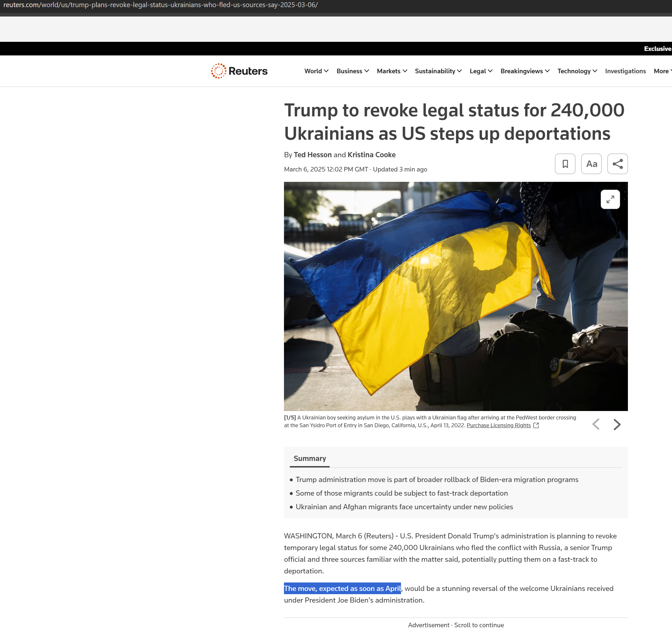Open the Breakingviews navigation menu
Image resolution: width=672 pixels, height=635 pixels.
pyautogui.click(x=525, y=71)
